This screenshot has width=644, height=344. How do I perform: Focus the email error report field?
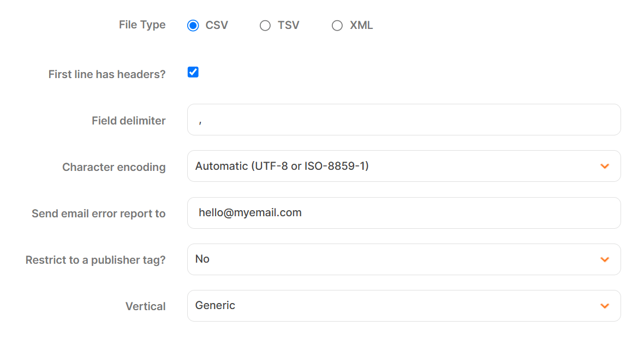tap(404, 213)
